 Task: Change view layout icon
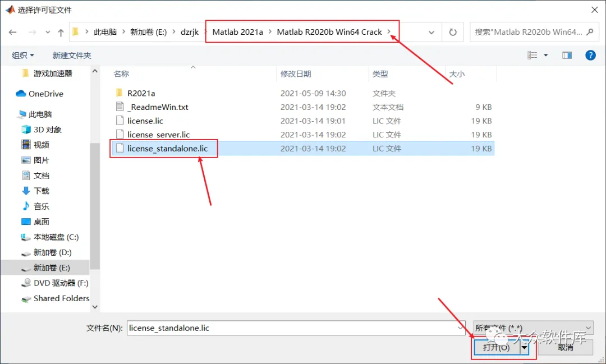click(532, 56)
